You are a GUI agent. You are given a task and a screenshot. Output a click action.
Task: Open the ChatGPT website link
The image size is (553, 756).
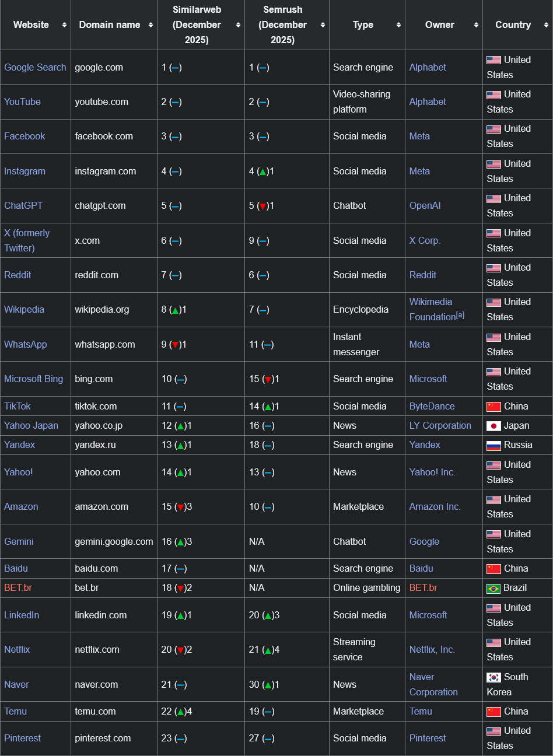pos(23,205)
